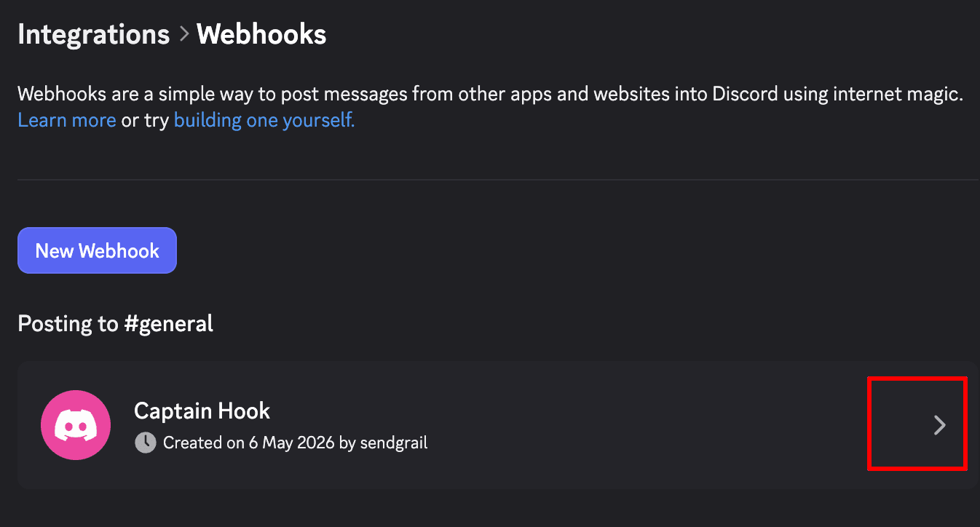Click 'Created on 6 May 2026 by sendgrail'
Viewport: 980px width, 527px height.
295,442
